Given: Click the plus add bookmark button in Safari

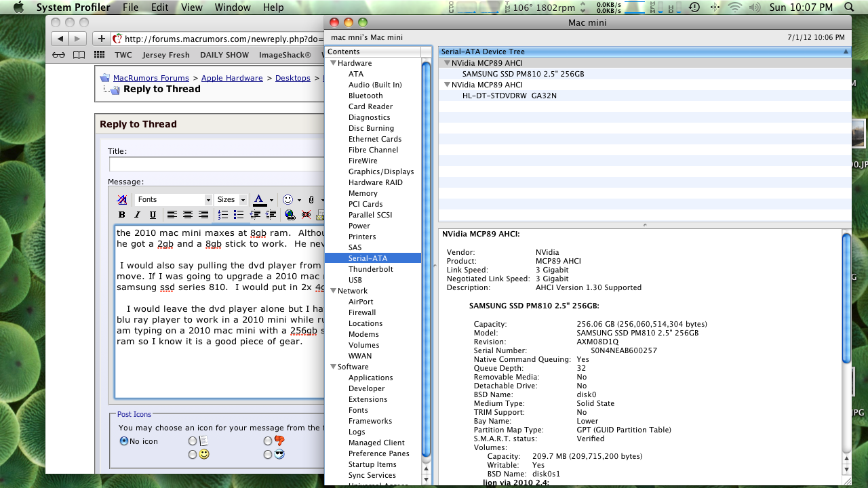Looking at the screenshot, I should [x=102, y=39].
